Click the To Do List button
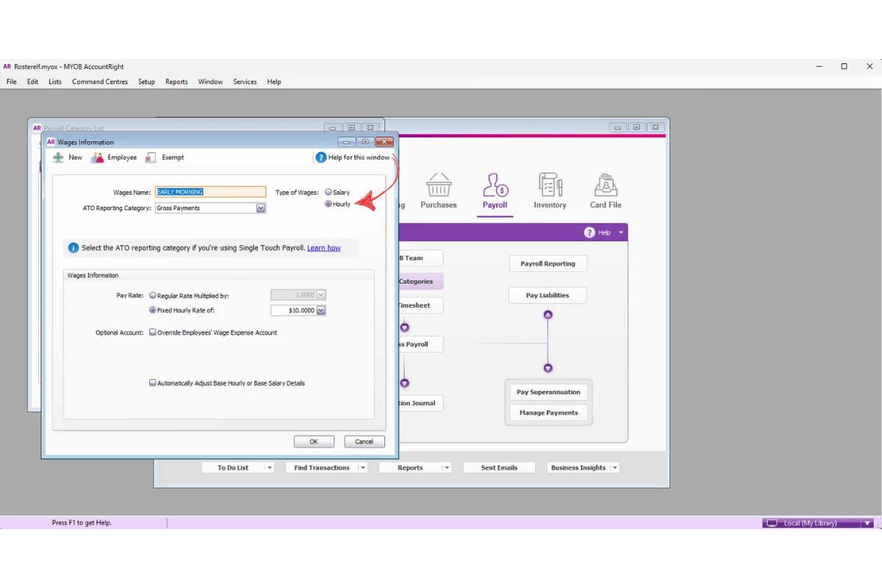Image resolution: width=882 pixels, height=588 pixels. point(233,467)
